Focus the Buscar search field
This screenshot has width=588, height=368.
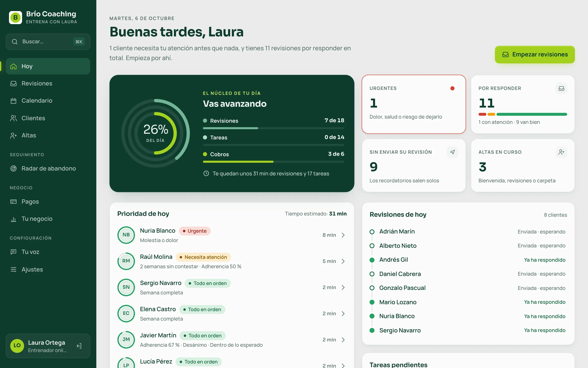tap(48, 42)
